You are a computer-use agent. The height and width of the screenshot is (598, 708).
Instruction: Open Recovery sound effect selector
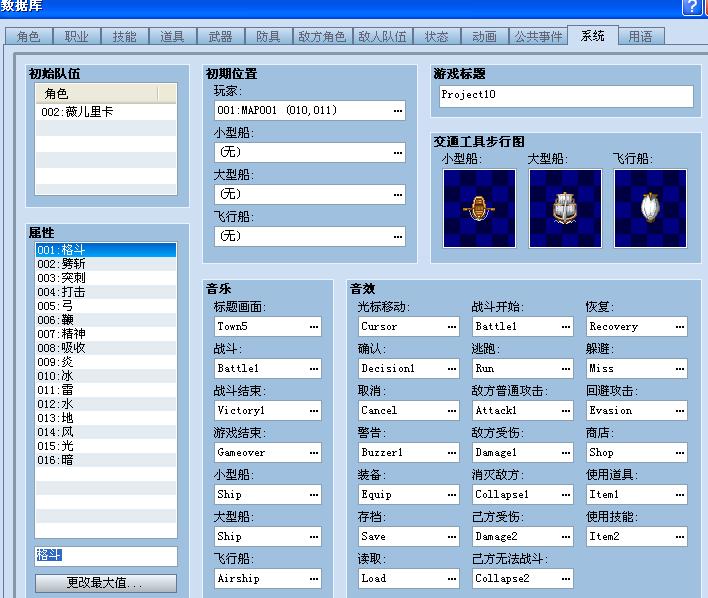tap(680, 327)
